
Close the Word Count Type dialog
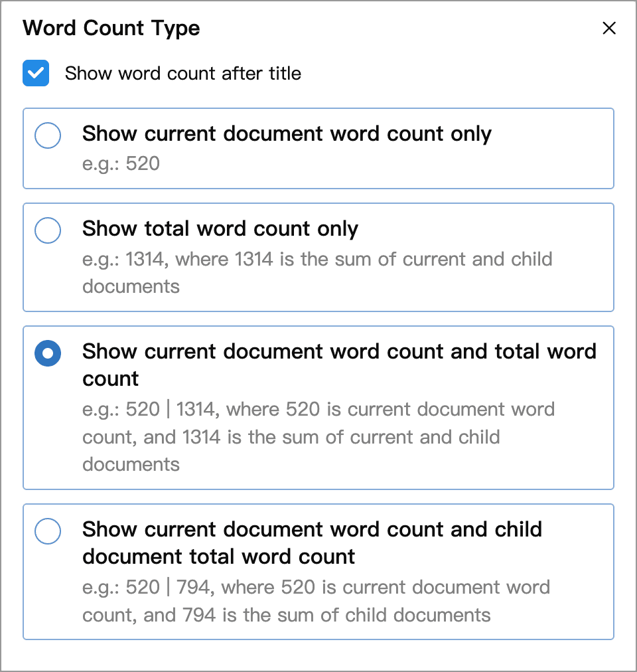(608, 29)
